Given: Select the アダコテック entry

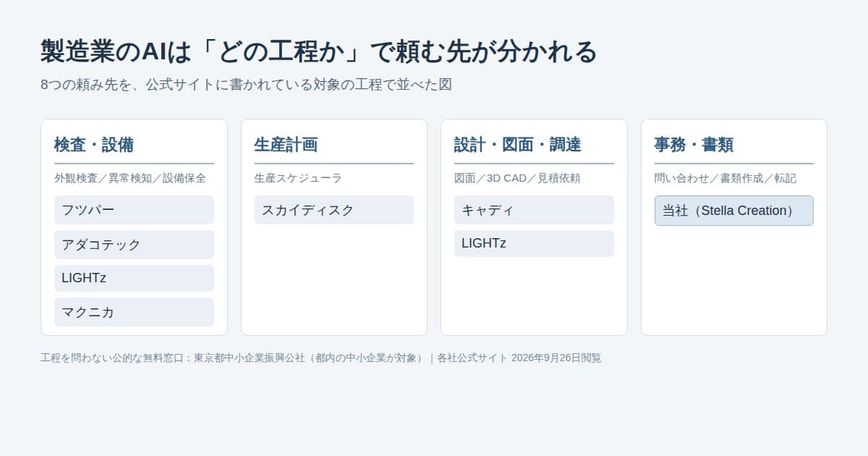Looking at the screenshot, I should (x=134, y=245).
